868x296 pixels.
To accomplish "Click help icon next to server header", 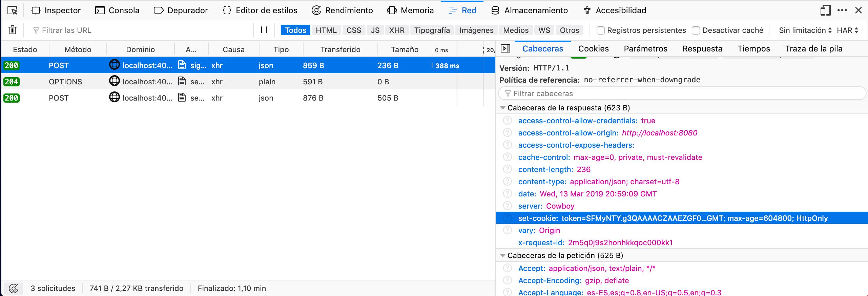I will tap(507, 206).
